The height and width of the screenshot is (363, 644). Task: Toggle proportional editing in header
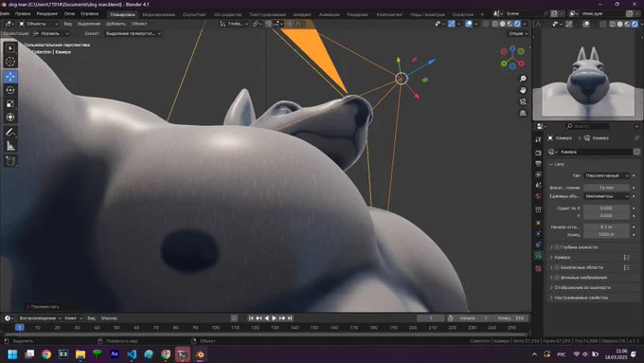[x=290, y=24]
